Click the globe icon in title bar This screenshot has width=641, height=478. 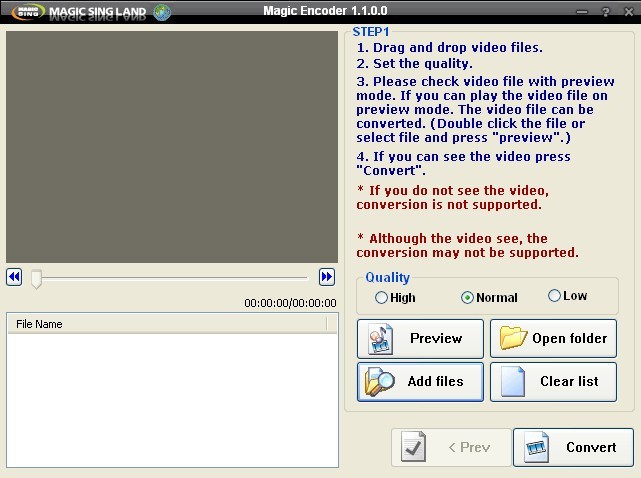162,12
